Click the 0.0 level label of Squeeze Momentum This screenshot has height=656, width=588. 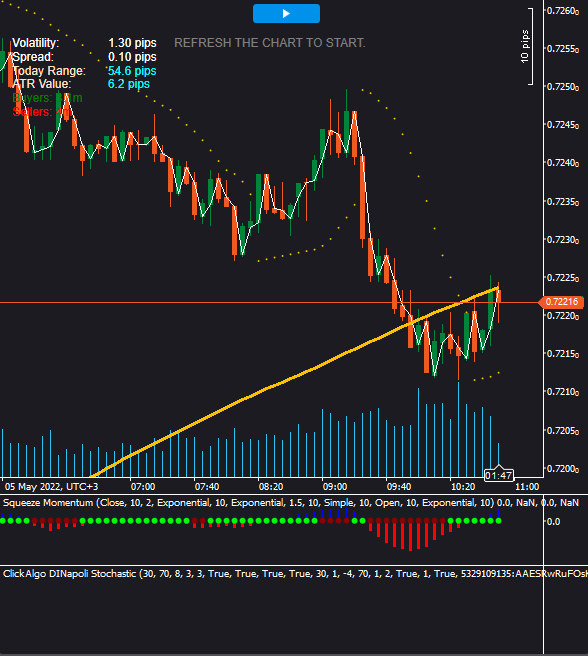coord(553,522)
